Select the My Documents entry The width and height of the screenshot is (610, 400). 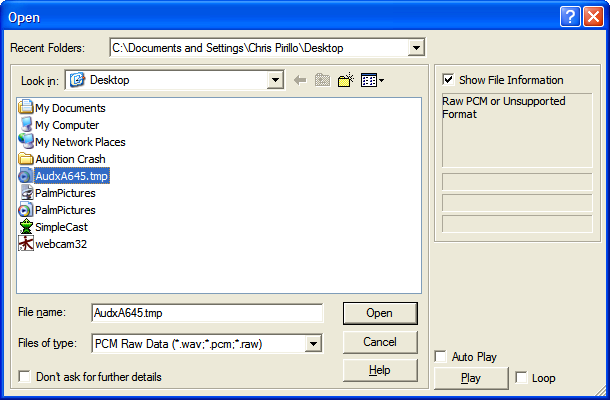click(x=70, y=108)
